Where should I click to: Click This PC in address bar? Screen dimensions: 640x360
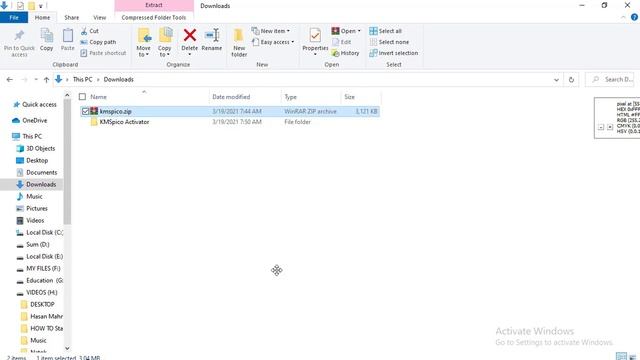coord(82,80)
